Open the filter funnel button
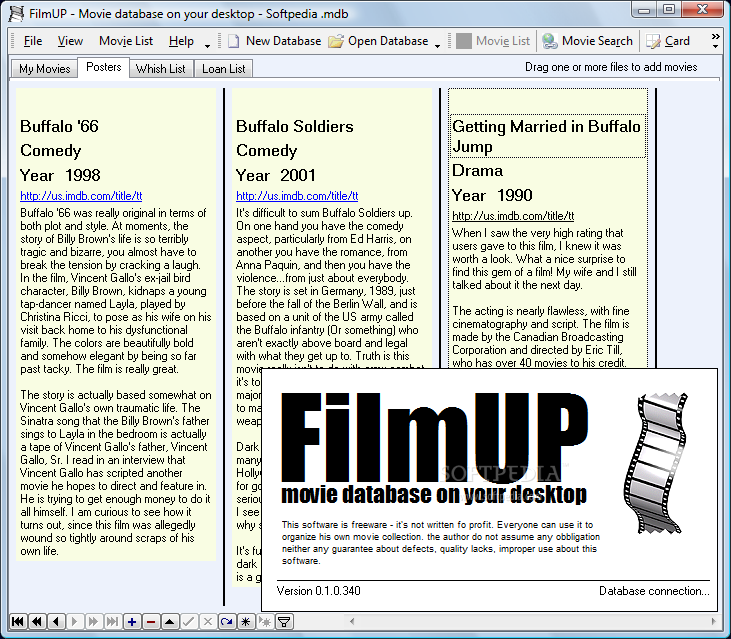The image size is (731, 639). click(284, 621)
